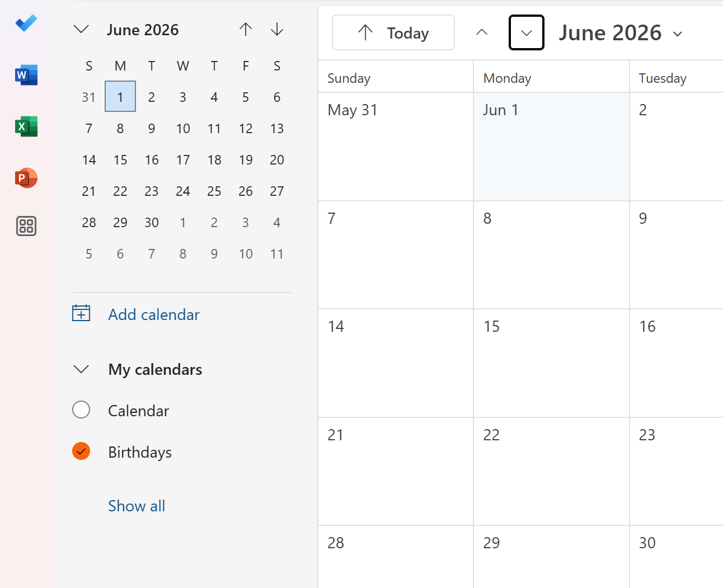Jump to Today in the calendar
The width and height of the screenshot is (723, 588).
(x=393, y=33)
